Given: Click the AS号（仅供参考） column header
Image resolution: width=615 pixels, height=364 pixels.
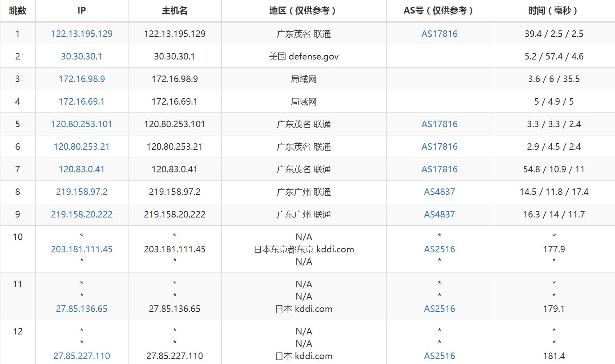Looking at the screenshot, I should pyautogui.click(x=439, y=11).
